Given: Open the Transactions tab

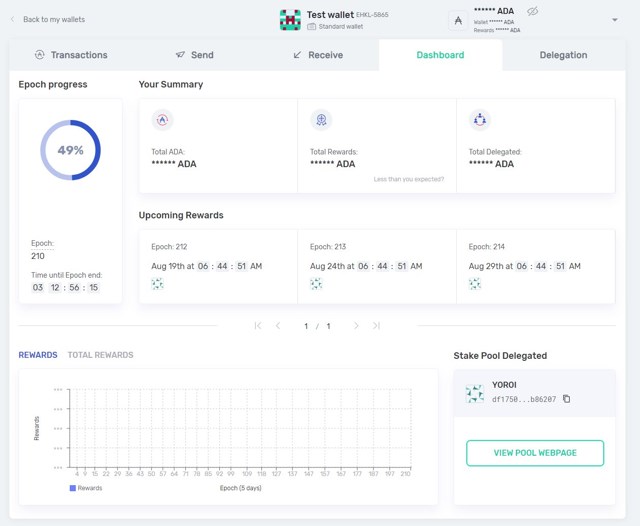Looking at the screenshot, I should 70,55.
